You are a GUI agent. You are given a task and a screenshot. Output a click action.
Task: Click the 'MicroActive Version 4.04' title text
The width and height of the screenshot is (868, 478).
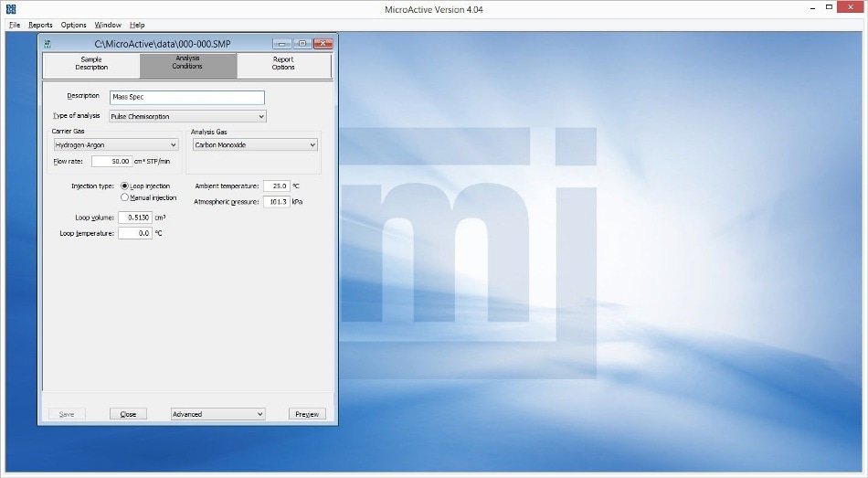434,9
